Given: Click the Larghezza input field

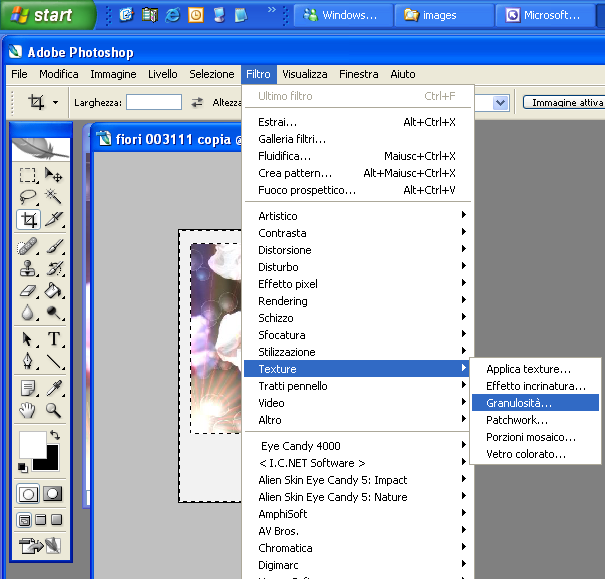Looking at the screenshot, I should [x=154, y=102].
